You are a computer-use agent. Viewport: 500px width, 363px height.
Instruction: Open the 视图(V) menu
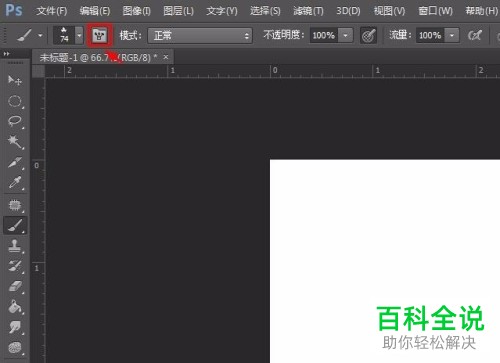(389, 11)
